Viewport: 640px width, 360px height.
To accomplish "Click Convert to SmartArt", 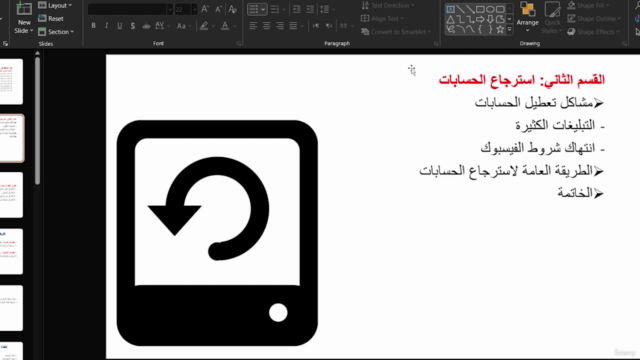I will tap(396, 31).
